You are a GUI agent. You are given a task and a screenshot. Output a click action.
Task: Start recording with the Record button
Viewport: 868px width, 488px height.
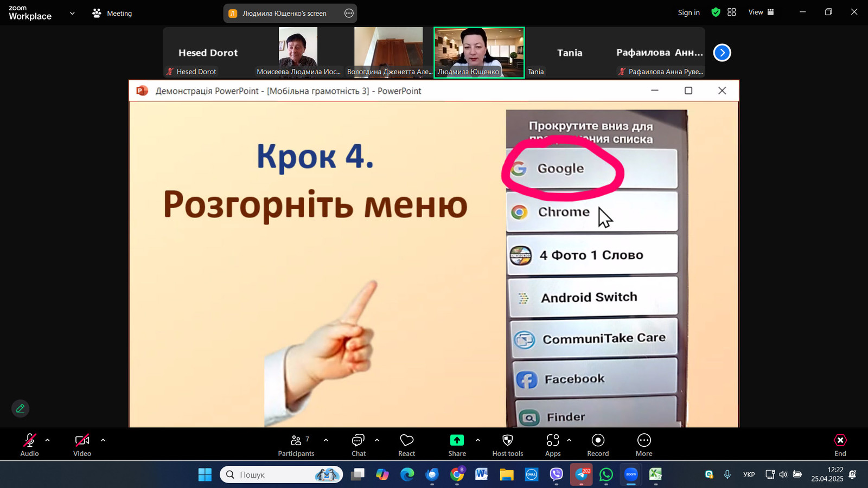click(x=598, y=445)
